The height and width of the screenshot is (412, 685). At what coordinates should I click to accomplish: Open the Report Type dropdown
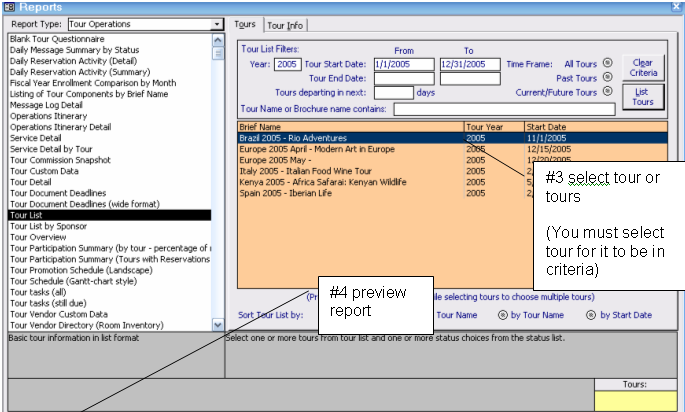click(217, 24)
